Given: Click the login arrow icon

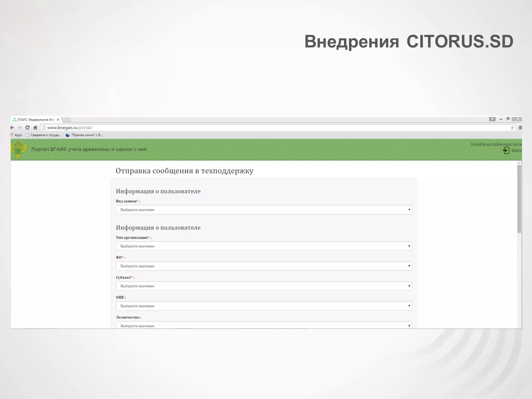Looking at the screenshot, I should (x=506, y=150).
